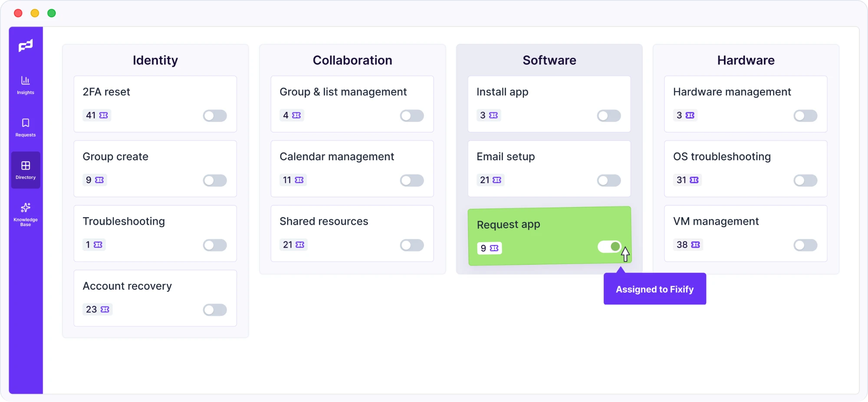Click the ticket icon on Identity Troubleshooting
Screen dimensions: 868x402
[x=98, y=245]
